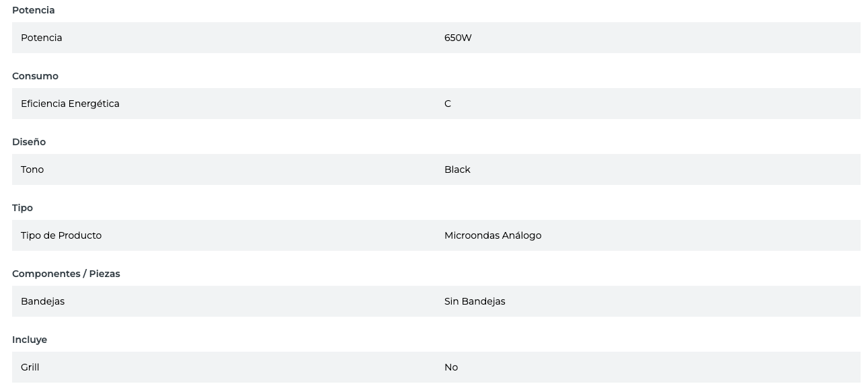Click the gray row showing Tono Black
Screen dimensions: 868x388
click(269, 169)
